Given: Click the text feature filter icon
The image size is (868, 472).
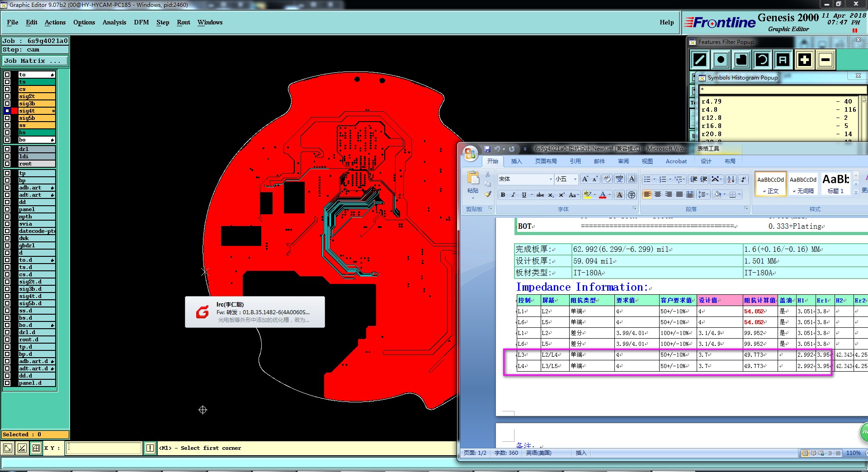Looking at the screenshot, I should coord(783,60).
